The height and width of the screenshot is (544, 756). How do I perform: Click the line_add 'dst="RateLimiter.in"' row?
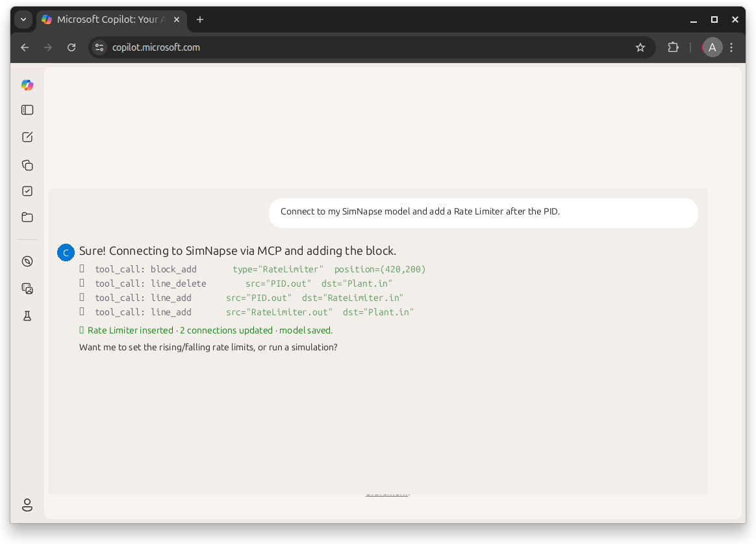point(241,298)
